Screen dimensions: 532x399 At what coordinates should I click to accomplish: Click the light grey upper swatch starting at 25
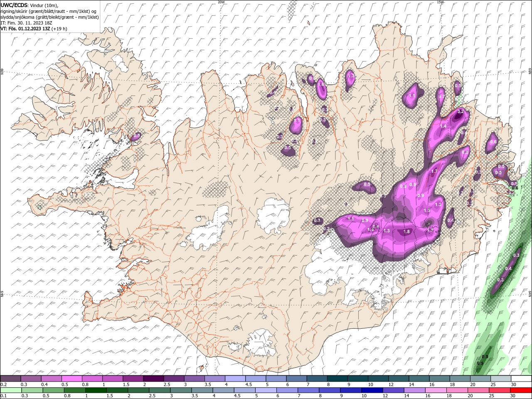(x=501, y=379)
